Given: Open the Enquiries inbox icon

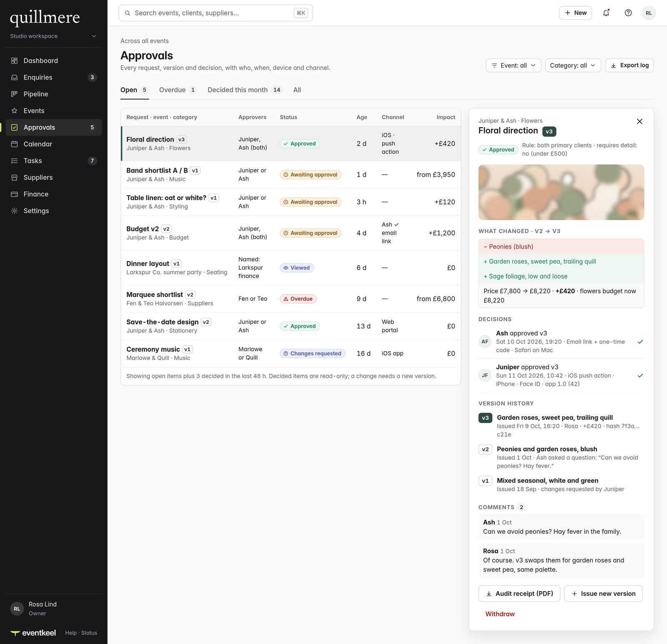Looking at the screenshot, I should [14, 77].
